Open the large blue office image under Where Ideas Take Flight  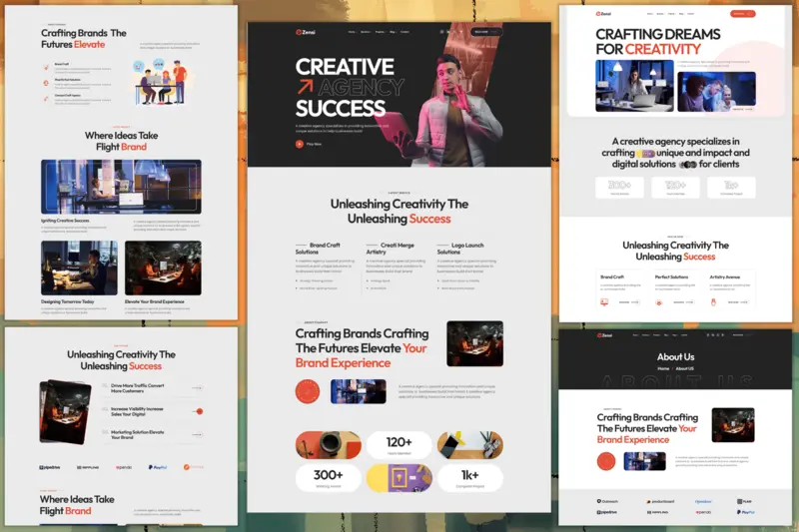click(121, 187)
